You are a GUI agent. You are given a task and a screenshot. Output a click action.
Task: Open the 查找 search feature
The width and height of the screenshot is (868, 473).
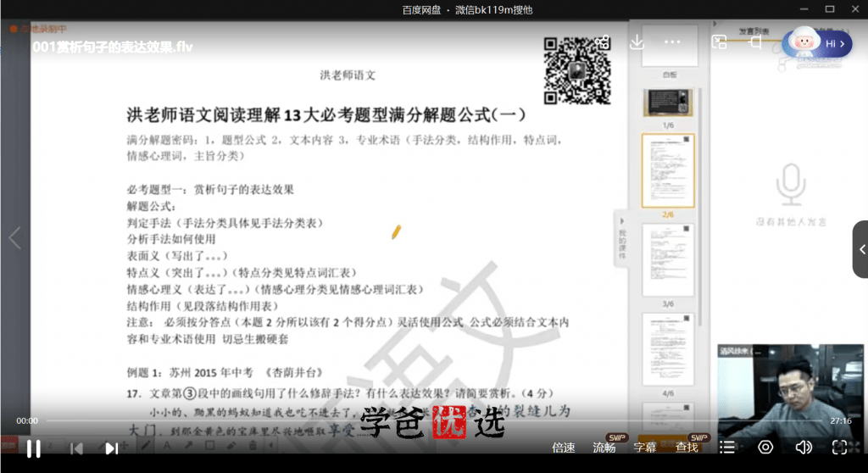[687, 448]
